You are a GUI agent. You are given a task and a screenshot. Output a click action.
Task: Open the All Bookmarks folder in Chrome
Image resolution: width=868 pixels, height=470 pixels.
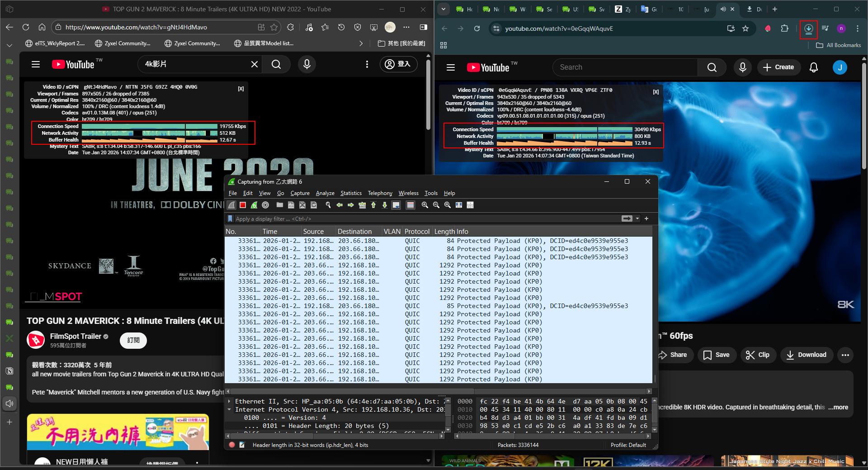point(839,45)
